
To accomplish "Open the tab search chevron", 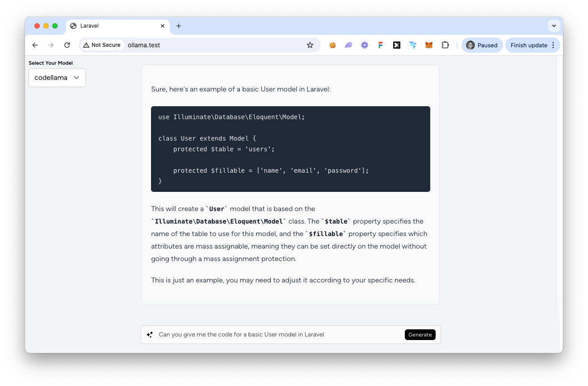I will point(554,26).
